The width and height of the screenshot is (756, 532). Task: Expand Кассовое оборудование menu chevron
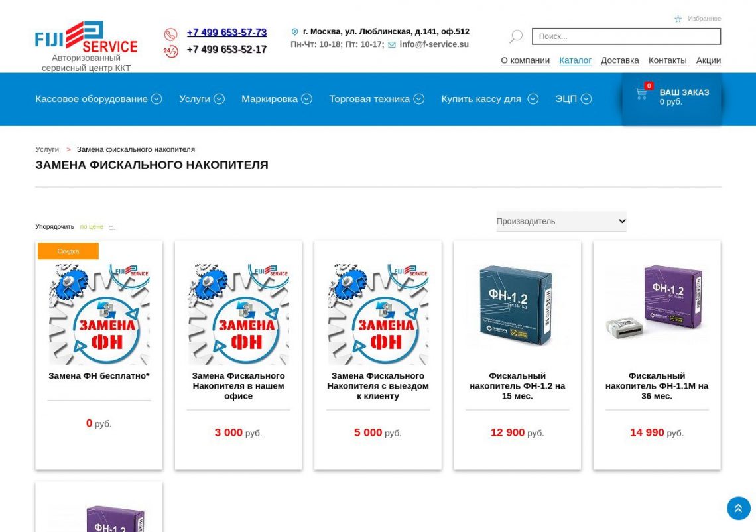[x=157, y=99]
